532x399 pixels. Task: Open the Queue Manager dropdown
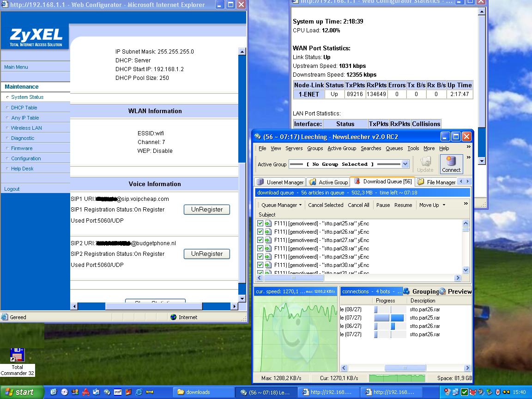(281, 205)
